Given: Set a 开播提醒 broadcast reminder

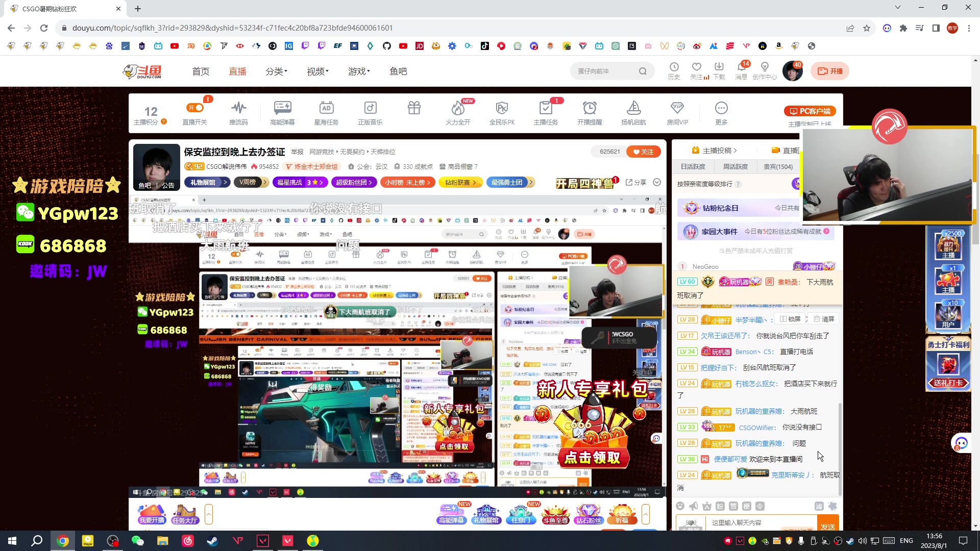Looking at the screenshot, I should 590,112.
